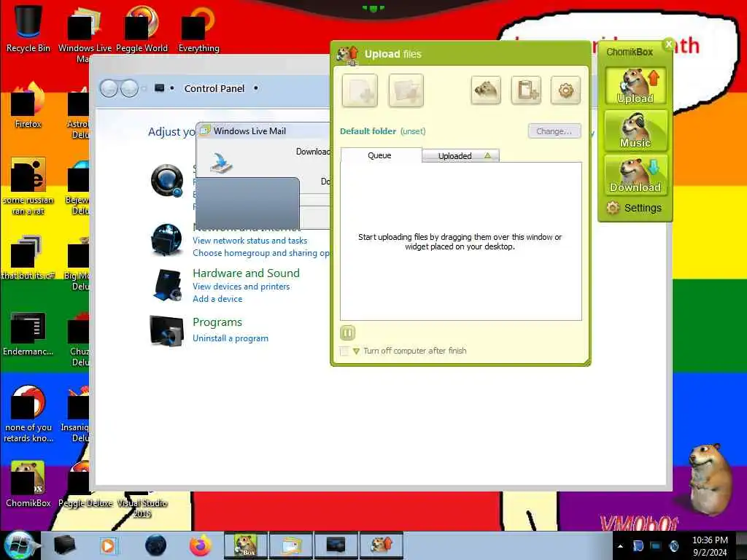Click the computer icon in Control Panel address bar
The width and height of the screenshot is (747, 560).
coord(160,88)
